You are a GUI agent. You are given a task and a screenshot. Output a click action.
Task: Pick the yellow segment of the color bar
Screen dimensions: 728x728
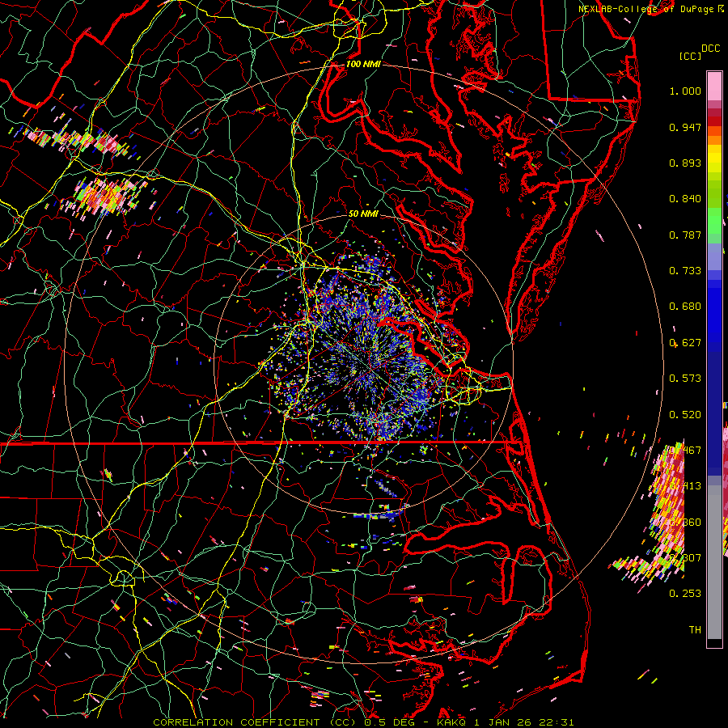pos(714,159)
